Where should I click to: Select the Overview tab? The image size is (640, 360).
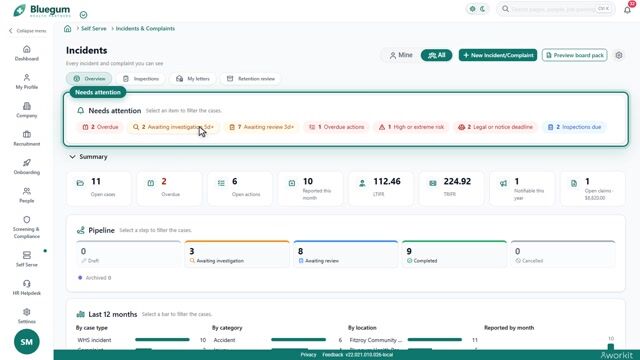coord(89,79)
